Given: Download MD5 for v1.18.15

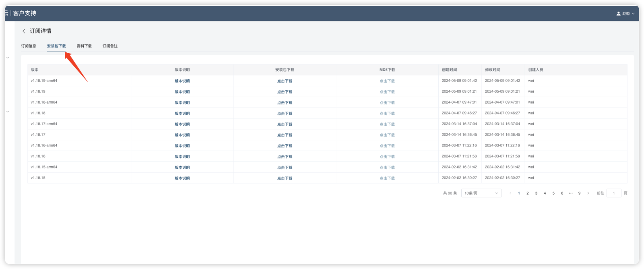Looking at the screenshot, I should click(x=387, y=178).
